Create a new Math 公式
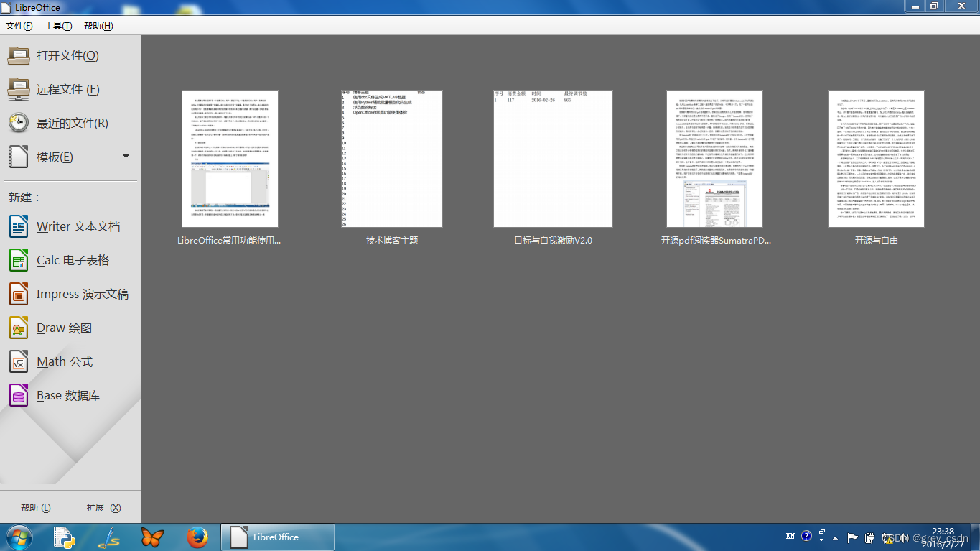This screenshot has height=551, width=980. (x=51, y=361)
